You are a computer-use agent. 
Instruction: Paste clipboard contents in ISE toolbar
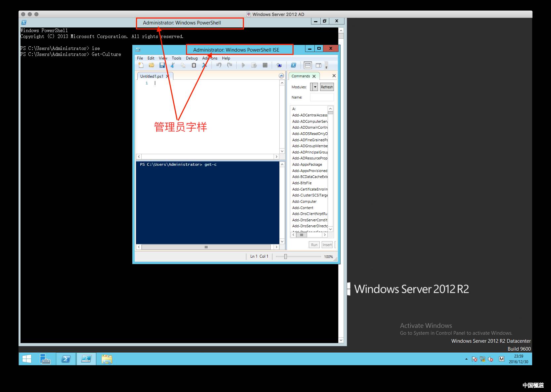coord(194,65)
